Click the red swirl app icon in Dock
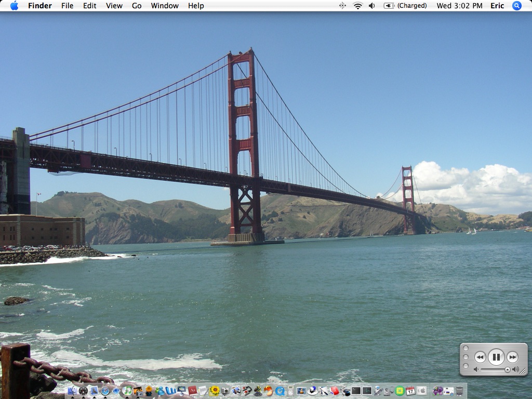Image resolution: width=532 pixels, height=399 pixels. coord(334,391)
